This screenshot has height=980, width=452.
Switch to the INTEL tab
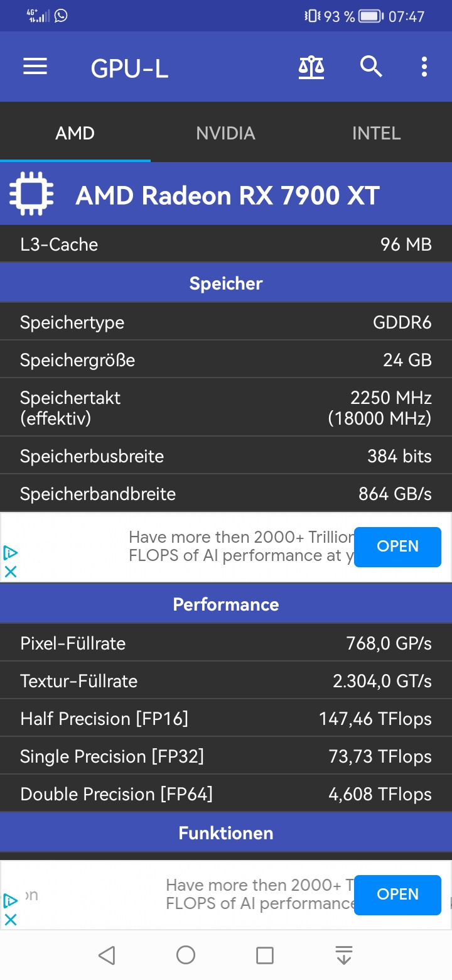coord(376,133)
